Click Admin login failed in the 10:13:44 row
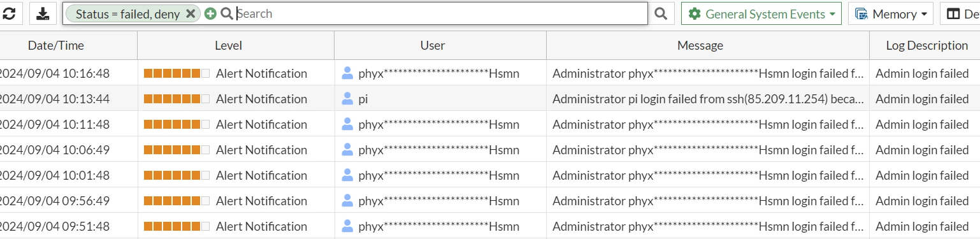980x239 pixels. [922, 99]
